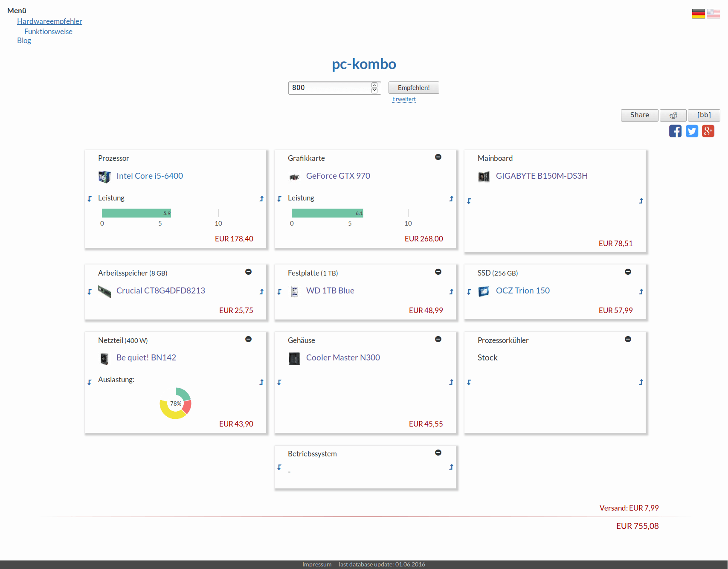728x569 pixels.
Task: Open Hardwareempfehler menu link
Action: click(49, 21)
